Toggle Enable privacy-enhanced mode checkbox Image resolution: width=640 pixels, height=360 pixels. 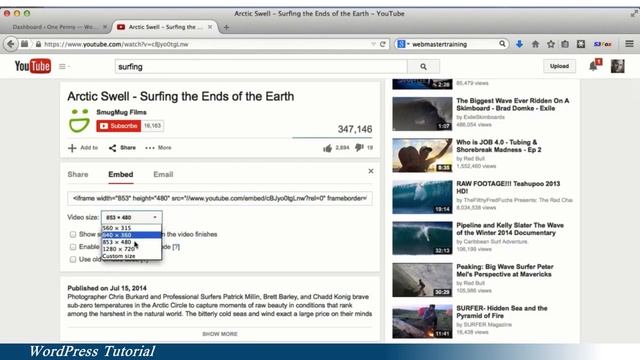(x=73, y=247)
